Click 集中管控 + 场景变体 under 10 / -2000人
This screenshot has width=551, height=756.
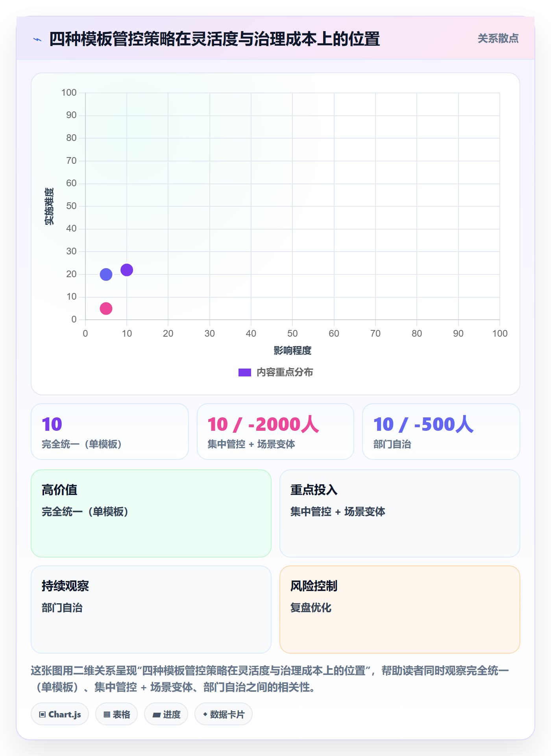click(x=251, y=445)
